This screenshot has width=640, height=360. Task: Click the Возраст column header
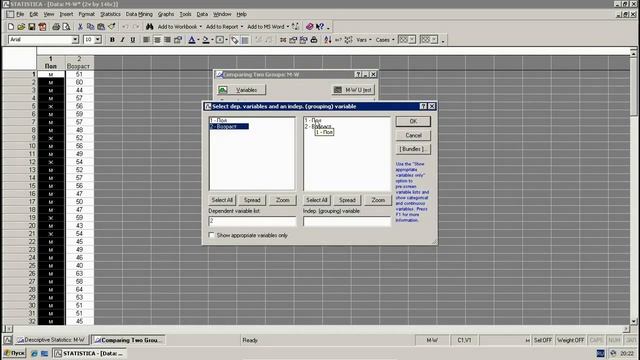coord(79,62)
